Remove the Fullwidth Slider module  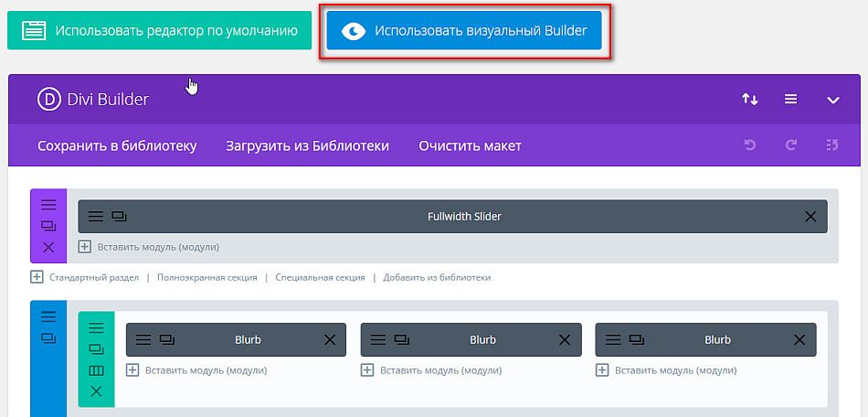[x=810, y=217]
